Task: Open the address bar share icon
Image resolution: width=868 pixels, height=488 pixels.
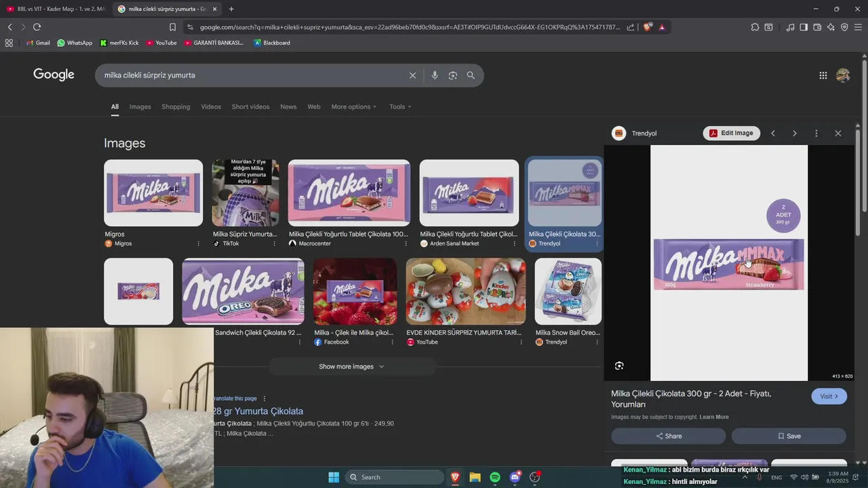Action: click(x=631, y=27)
